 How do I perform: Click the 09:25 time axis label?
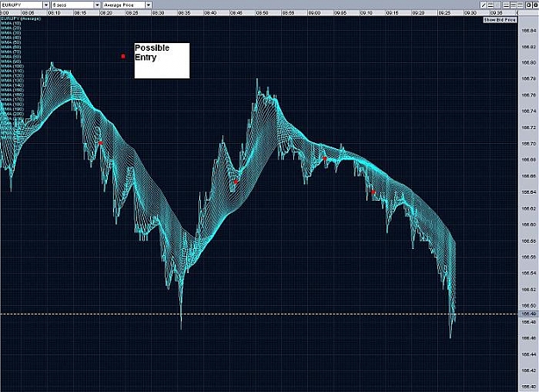444,13
